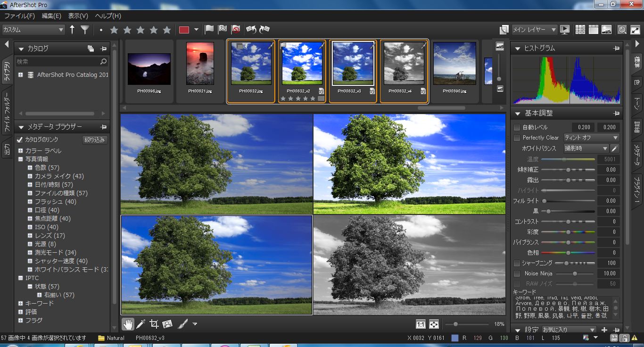Pin the カタログ panel
The height and width of the screenshot is (347, 644).
point(103,49)
